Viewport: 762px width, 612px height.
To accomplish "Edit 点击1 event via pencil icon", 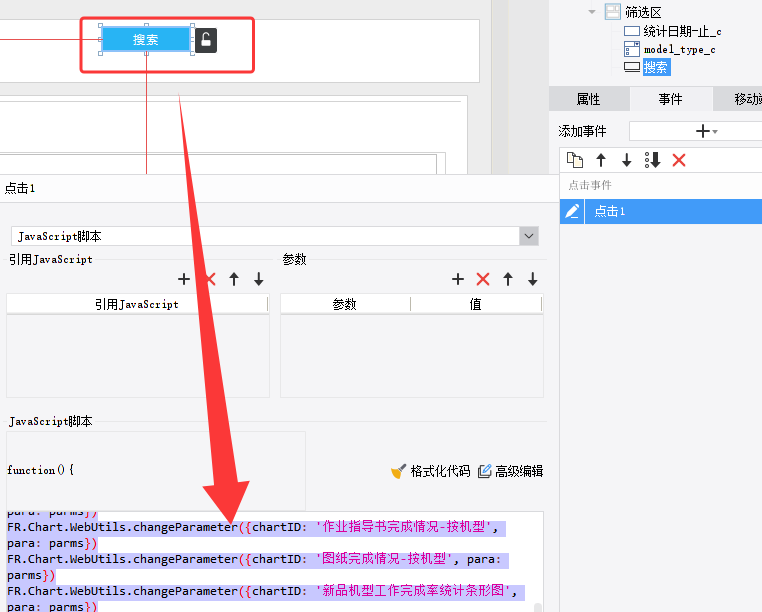I will 572,211.
